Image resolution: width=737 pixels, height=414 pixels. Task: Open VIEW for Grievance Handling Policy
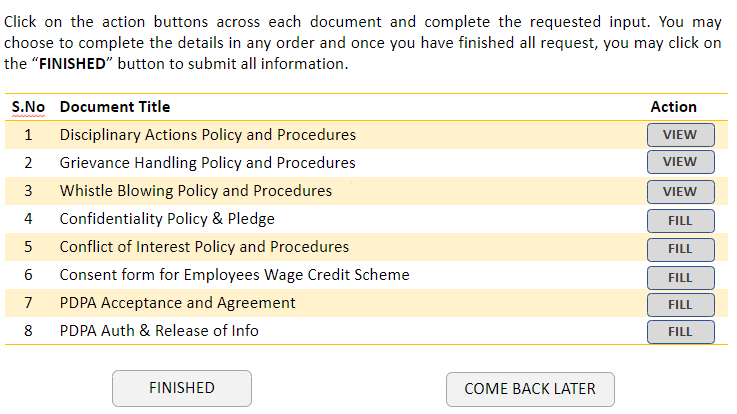click(x=681, y=162)
